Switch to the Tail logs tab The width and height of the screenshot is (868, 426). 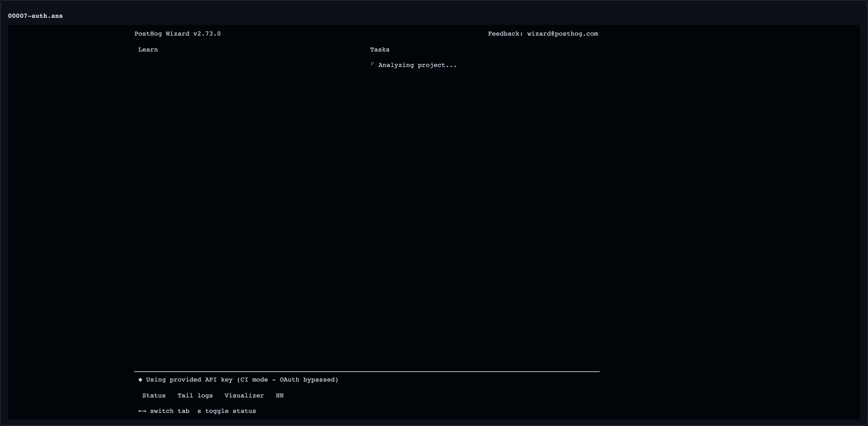[x=195, y=396]
